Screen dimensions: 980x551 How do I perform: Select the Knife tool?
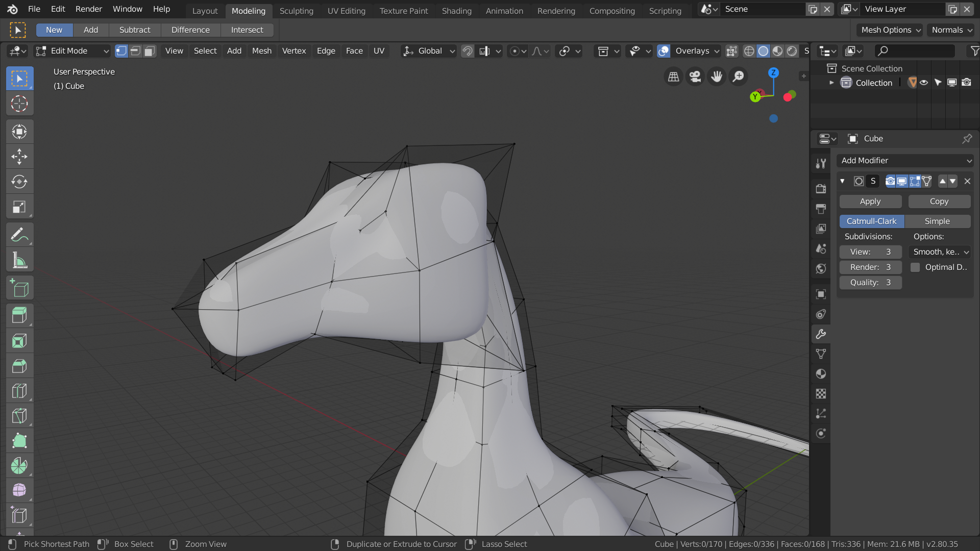[x=19, y=416]
